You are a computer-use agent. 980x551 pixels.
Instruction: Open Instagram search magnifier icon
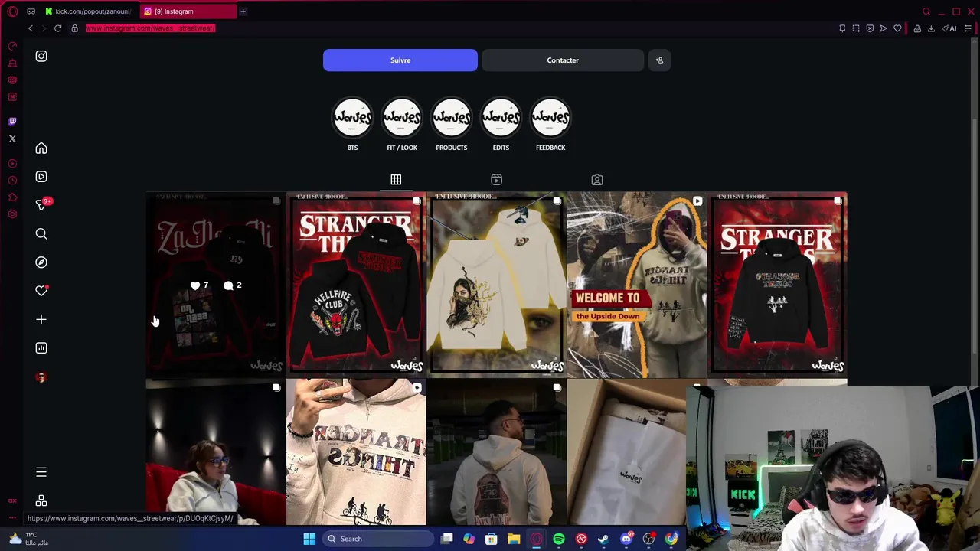click(41, 234)
